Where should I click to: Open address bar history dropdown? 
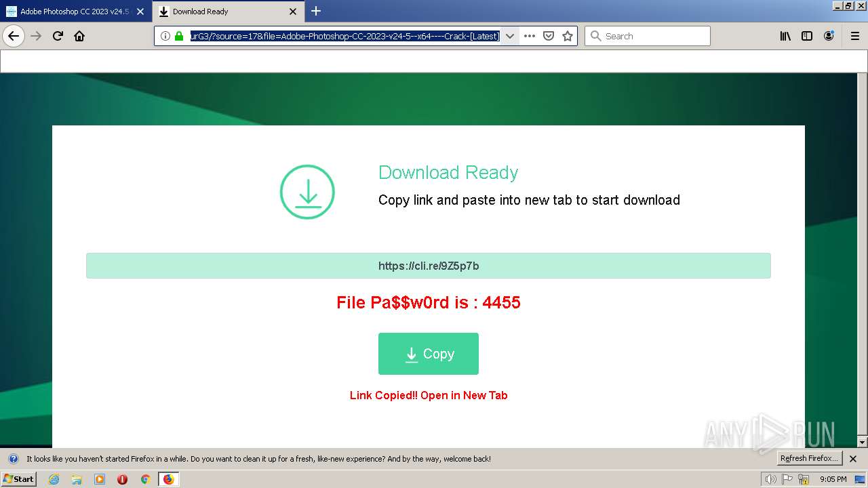click(510, 36)
